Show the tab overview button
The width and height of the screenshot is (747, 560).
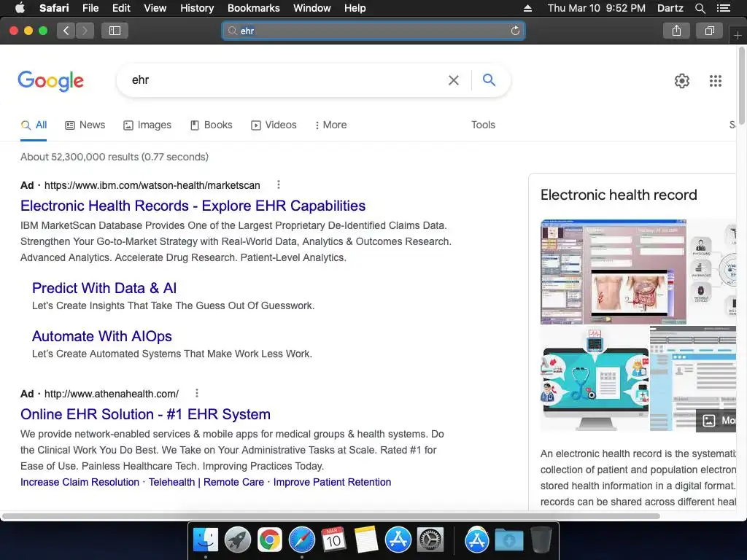709,31
